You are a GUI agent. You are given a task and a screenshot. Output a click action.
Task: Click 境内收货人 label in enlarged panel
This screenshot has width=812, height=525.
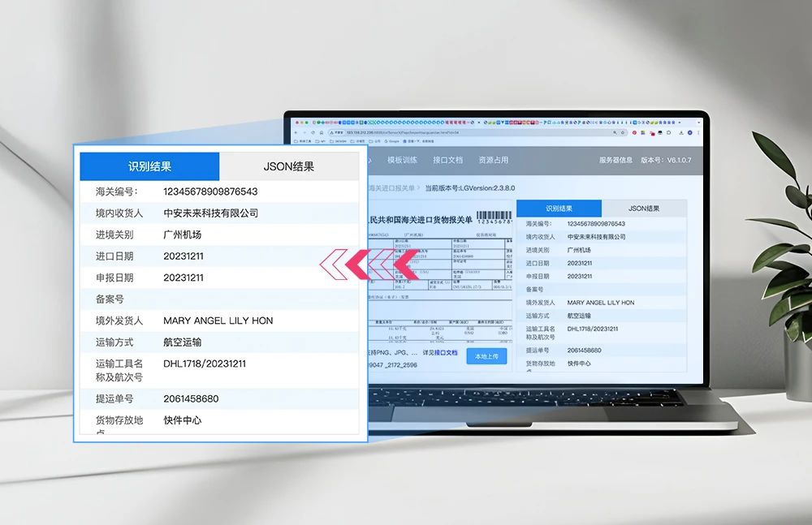[x=119, y=213]
